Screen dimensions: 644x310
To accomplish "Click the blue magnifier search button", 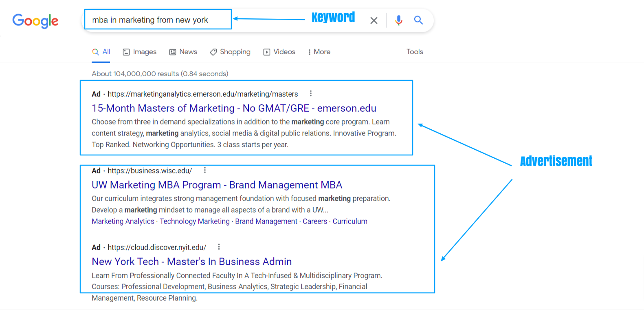I will pos(418,20).
